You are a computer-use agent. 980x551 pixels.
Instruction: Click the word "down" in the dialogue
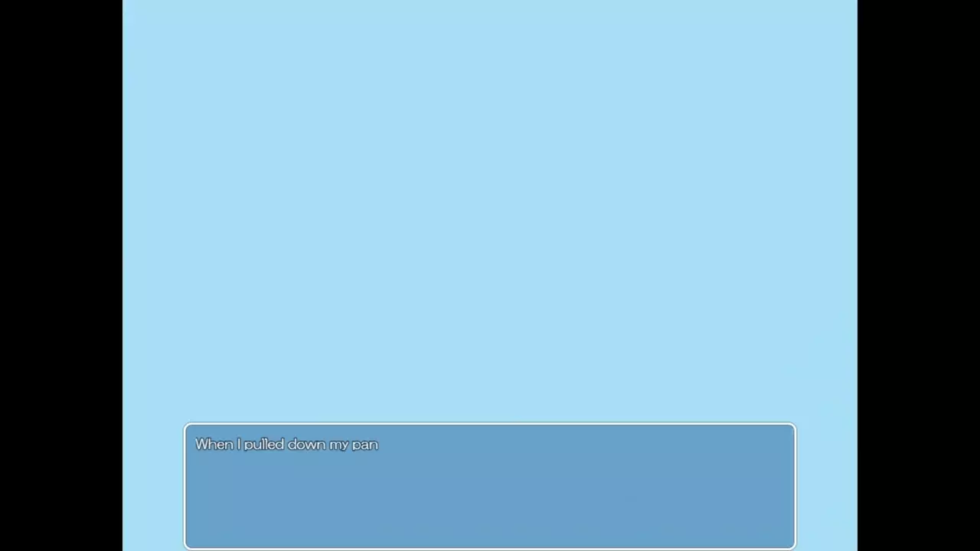(306, 444)
